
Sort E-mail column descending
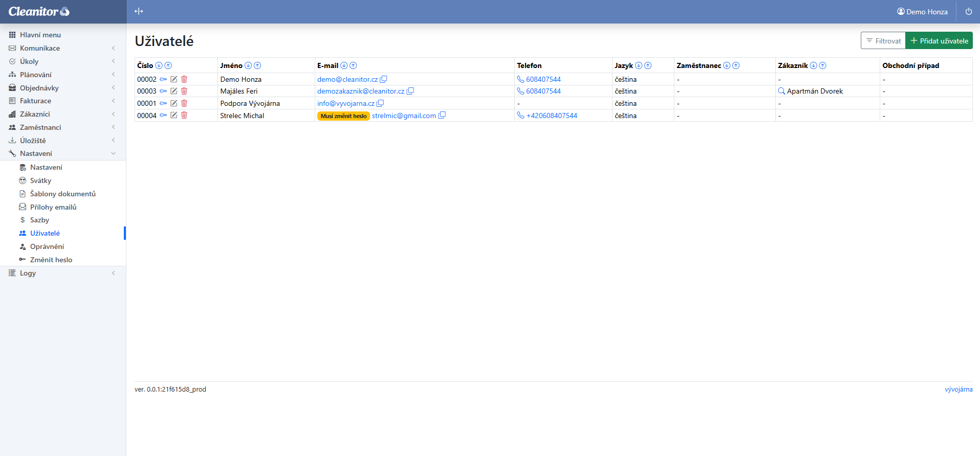(x=344, y=65)
